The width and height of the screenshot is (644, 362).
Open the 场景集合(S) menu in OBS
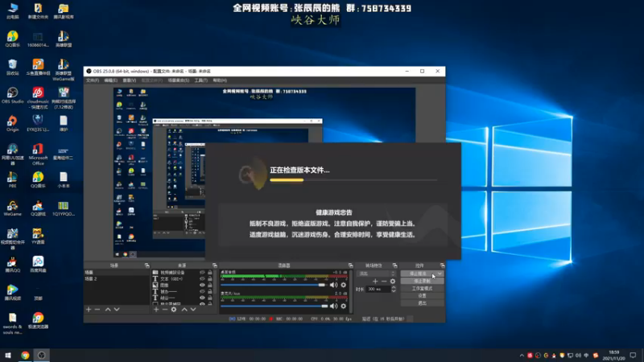click(179, 80)
